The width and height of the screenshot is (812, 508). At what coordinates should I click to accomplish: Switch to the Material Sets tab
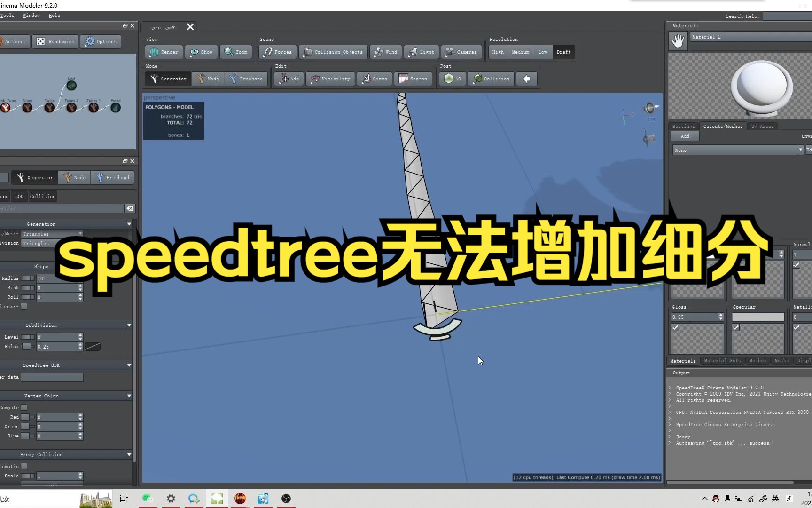722,361
